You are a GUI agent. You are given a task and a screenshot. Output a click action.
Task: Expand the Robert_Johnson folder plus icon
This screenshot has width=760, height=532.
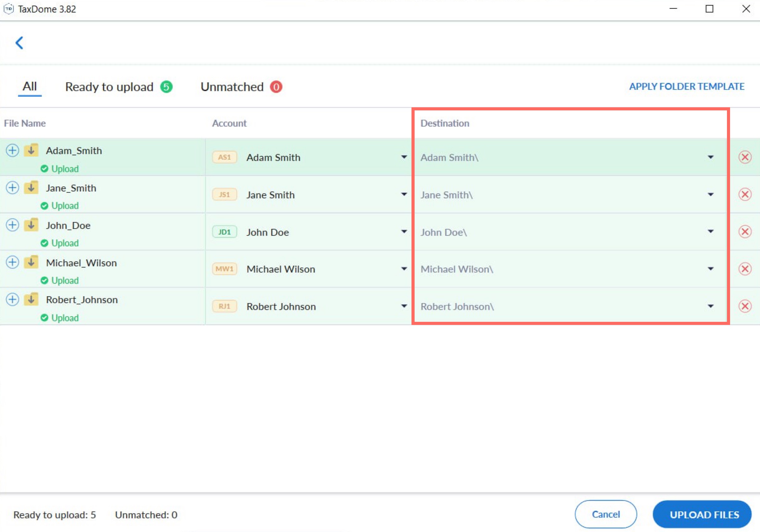[x=12, y=300]
